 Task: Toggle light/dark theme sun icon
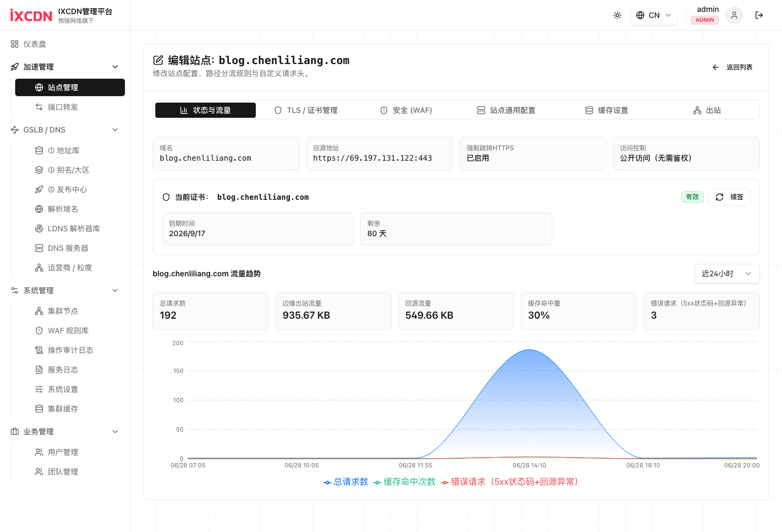tap(617, 15)
